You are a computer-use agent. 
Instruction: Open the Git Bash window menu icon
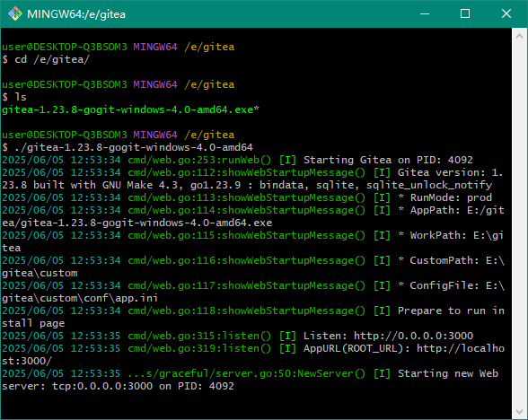[x=14, y=13]
